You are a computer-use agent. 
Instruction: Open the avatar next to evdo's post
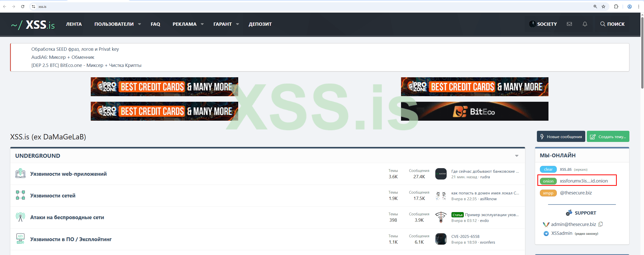pyautogui.click(x=441, y=217)
